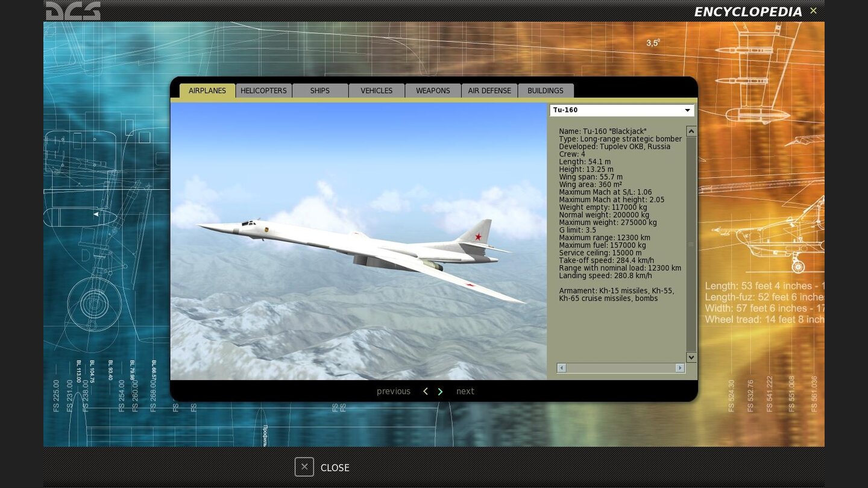The image size is (868, 488).
Task: Click the green next arrow icon
Action: 440,392
